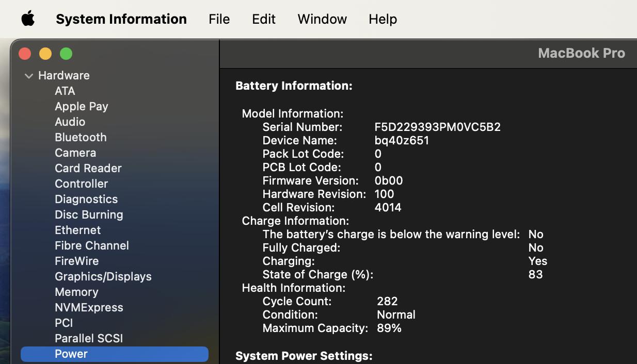Click the PCB Lot Code label

point(301,167)
